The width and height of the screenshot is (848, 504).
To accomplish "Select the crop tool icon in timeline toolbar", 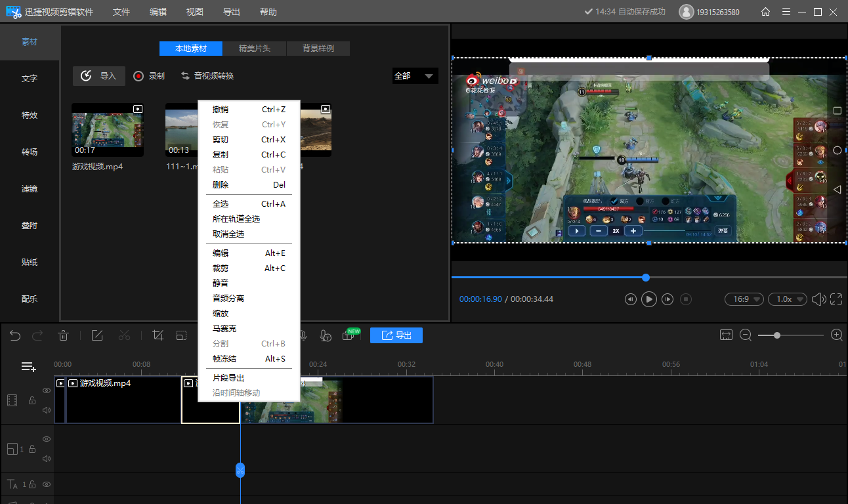I will (158, 336).
